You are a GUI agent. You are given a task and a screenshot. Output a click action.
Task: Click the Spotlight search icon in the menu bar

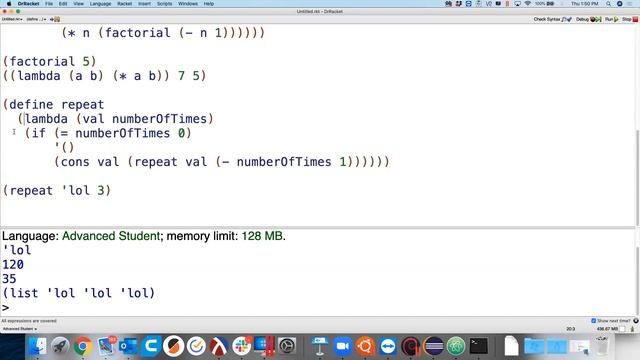click(608, 4)
